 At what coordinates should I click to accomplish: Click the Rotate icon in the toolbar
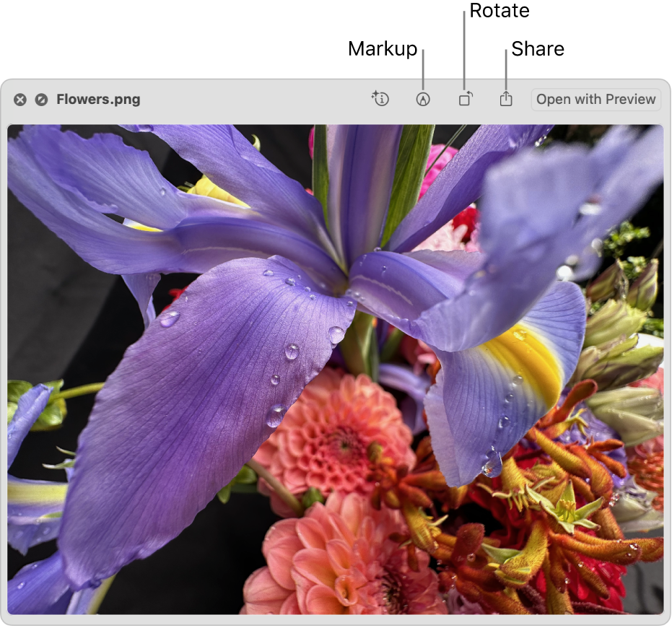tap(465, 99)
